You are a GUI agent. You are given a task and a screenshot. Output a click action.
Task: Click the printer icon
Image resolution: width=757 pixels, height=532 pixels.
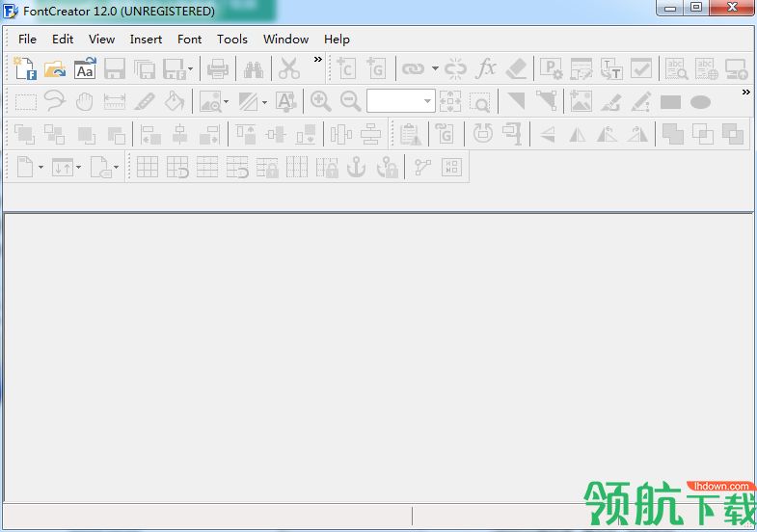click(x=218, y=69)
